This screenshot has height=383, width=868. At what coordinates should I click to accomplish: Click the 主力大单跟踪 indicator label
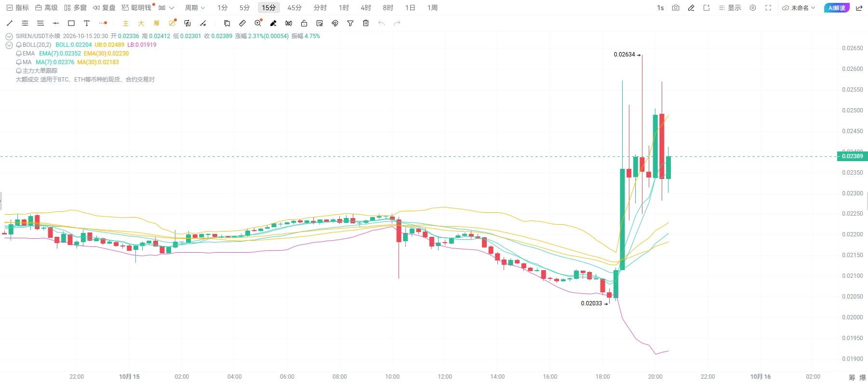pyautogui.click(x=40, y=71)
